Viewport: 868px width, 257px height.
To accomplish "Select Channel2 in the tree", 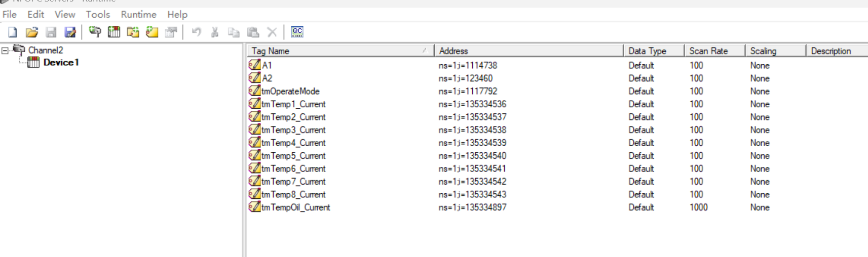I will [x=46, y=50].
